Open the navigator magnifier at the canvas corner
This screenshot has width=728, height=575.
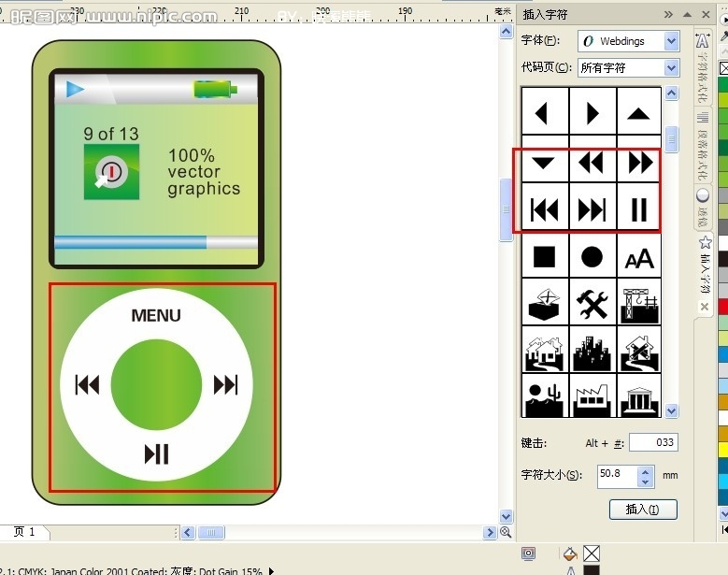point(506,532)
